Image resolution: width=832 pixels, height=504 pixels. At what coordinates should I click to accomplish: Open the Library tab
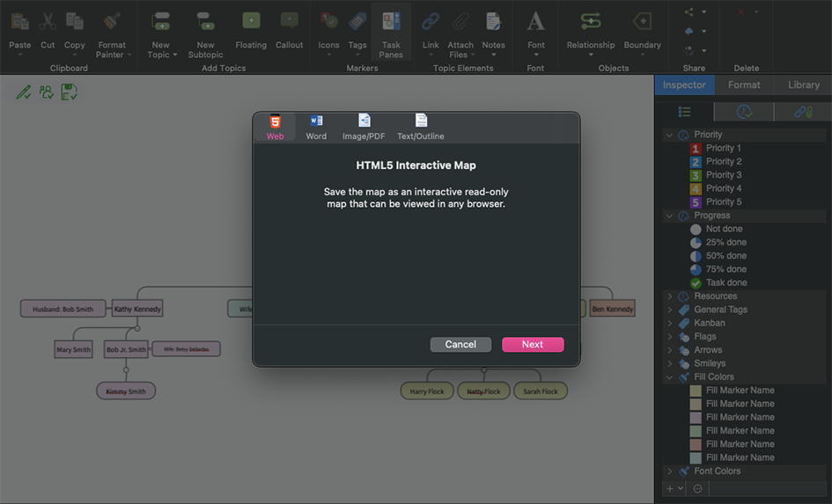coord(803,84)
